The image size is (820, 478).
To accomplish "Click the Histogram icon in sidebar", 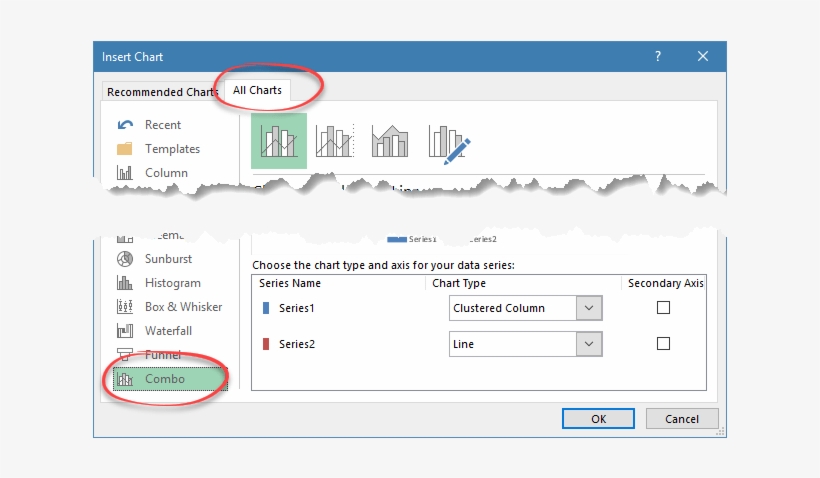I will (124, 282).
